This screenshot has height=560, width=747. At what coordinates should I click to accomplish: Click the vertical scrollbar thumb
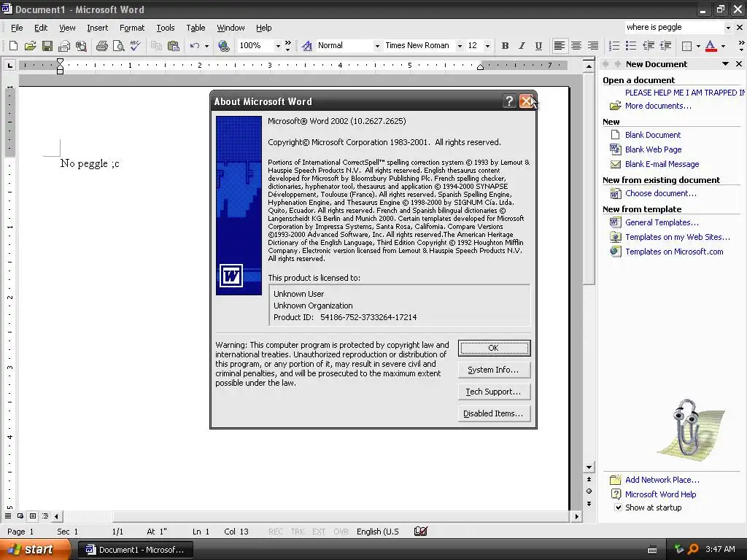[589, 178]
